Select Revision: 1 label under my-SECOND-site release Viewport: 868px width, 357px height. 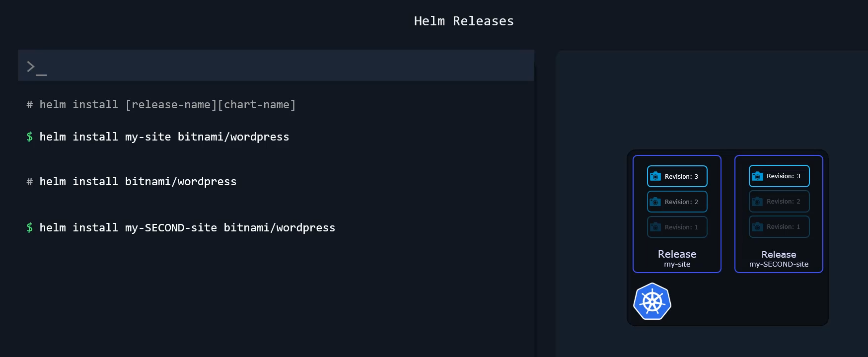point(783,226)
